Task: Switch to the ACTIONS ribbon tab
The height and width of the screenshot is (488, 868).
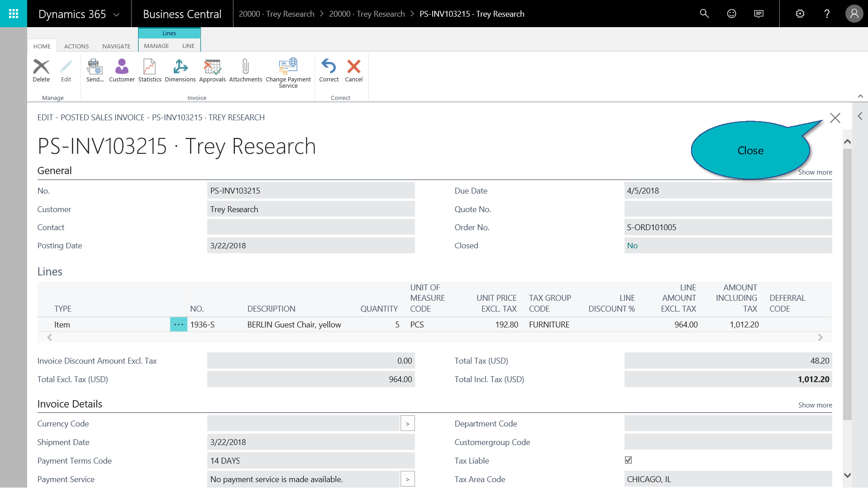Action: point(76,46)
